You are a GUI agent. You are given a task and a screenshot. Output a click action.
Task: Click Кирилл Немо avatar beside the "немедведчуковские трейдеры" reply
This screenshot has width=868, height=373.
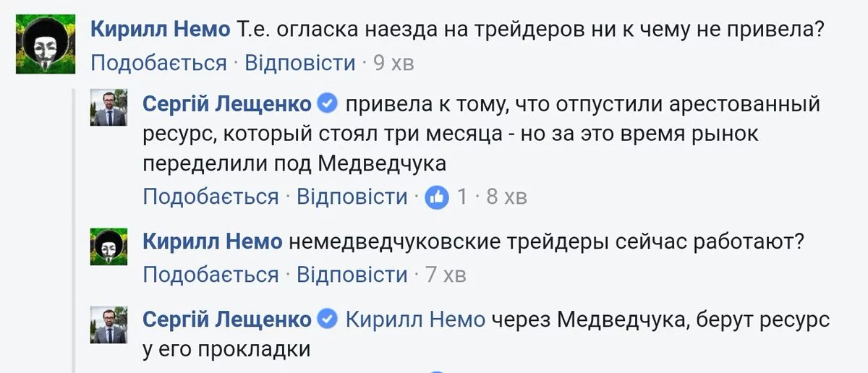click(109, 246)
